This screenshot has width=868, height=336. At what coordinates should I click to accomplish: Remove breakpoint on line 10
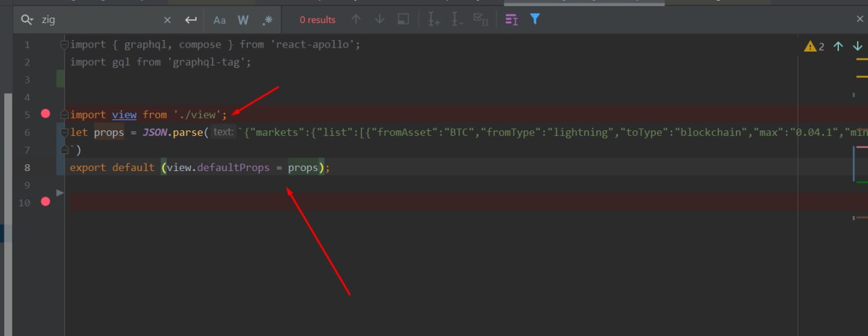click(45, 201)
